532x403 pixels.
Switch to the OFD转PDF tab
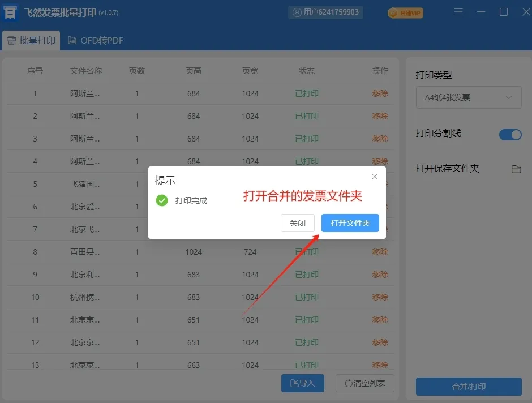click(96, 40)
